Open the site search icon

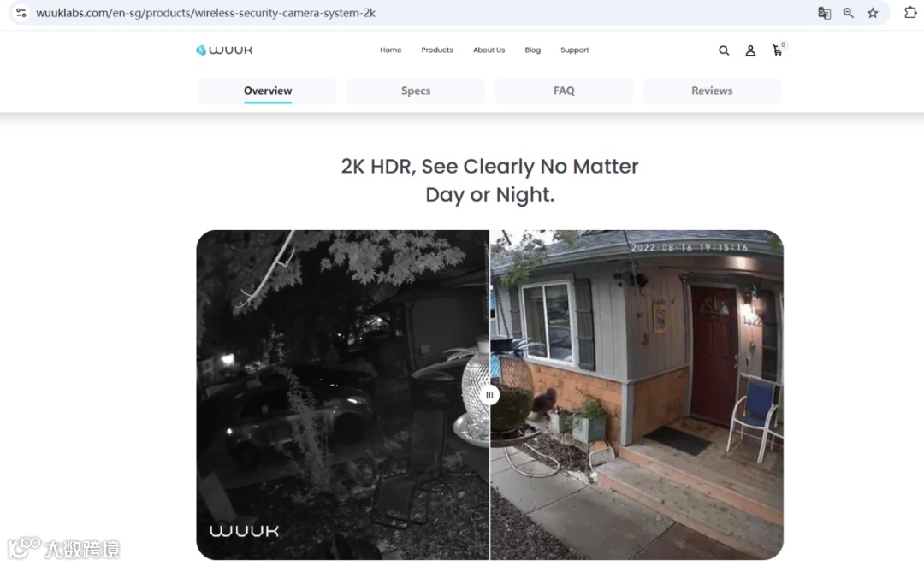coord(724,50)
